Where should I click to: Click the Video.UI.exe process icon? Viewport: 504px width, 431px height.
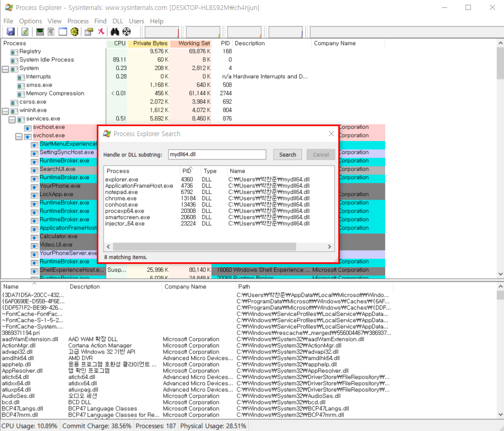coord(34,245)
